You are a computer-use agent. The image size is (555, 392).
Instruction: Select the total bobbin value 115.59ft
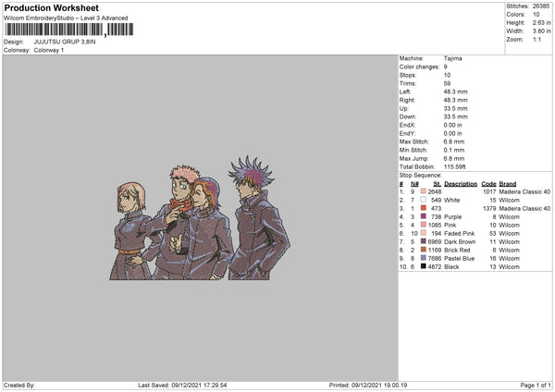point(455,166)
